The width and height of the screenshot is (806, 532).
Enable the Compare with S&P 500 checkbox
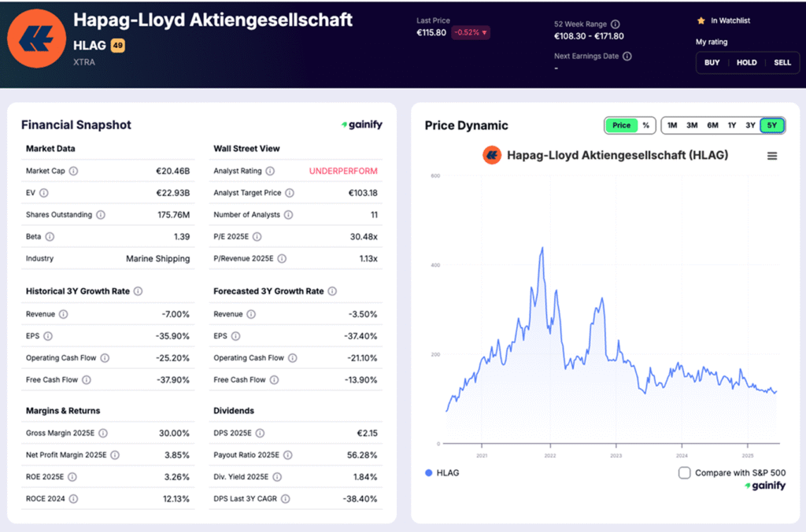coord(683,472)
